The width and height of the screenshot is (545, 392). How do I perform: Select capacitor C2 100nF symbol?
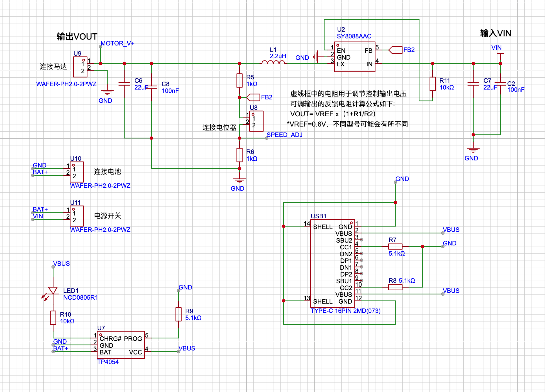click(x=500, y=84)
